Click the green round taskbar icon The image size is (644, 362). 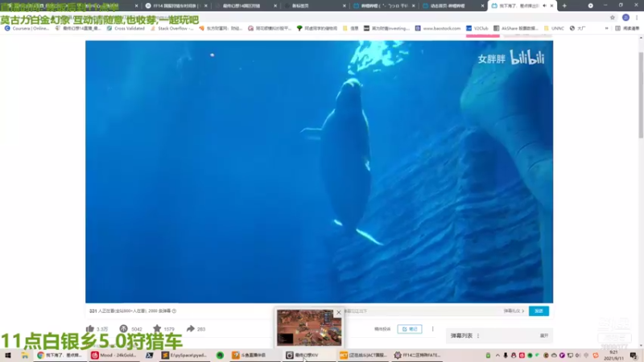click(220, 355)
